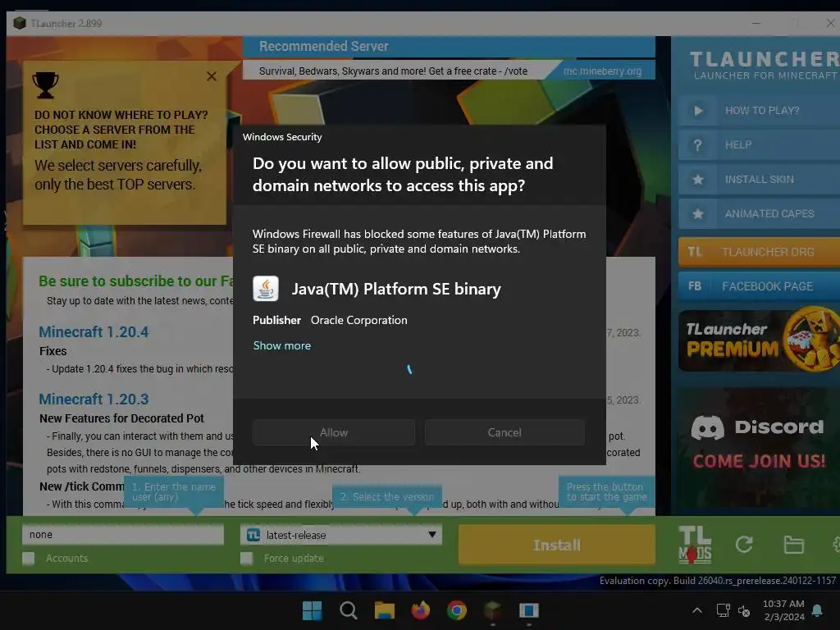Viewport: 840px width, 630px height.
Task: Click the TLauncher logo in sidebar
Action: click(x=765, y=65)
